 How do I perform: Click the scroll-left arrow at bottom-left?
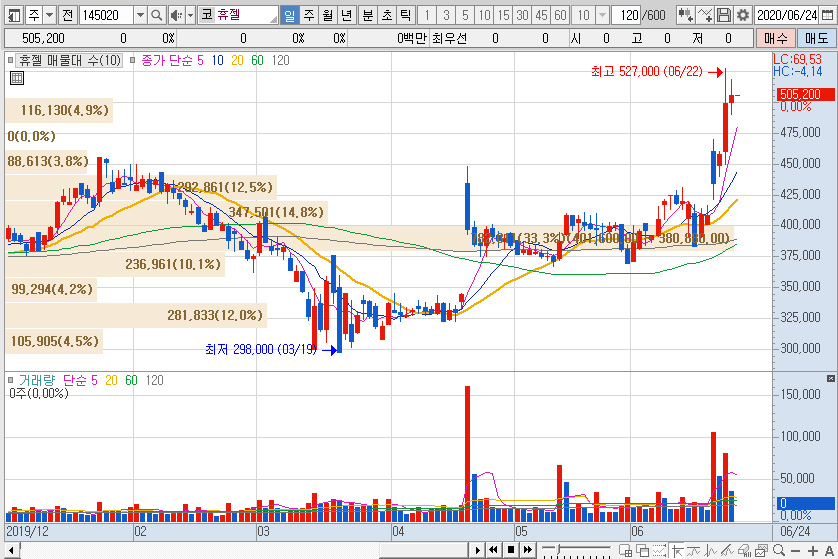point(11,550)
